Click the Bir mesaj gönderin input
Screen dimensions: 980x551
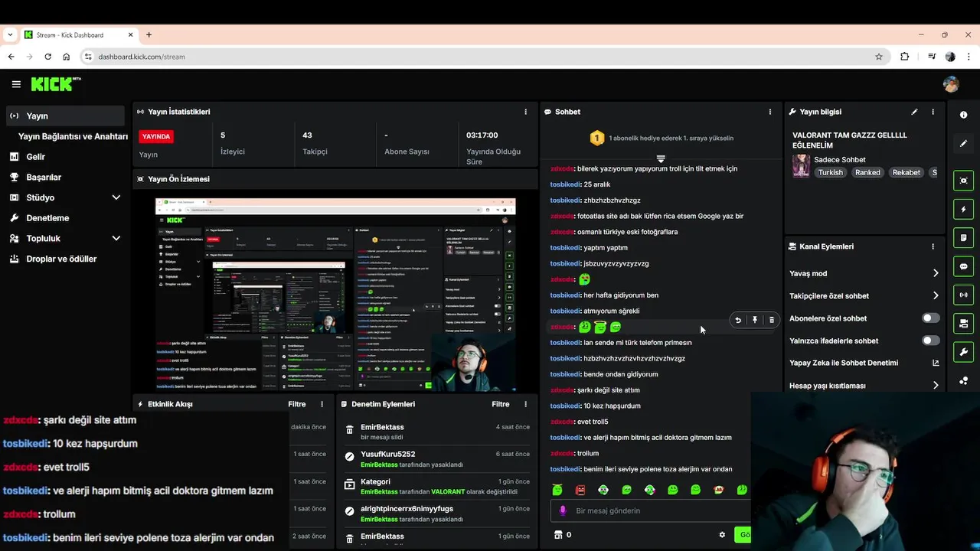click(650, 510)
